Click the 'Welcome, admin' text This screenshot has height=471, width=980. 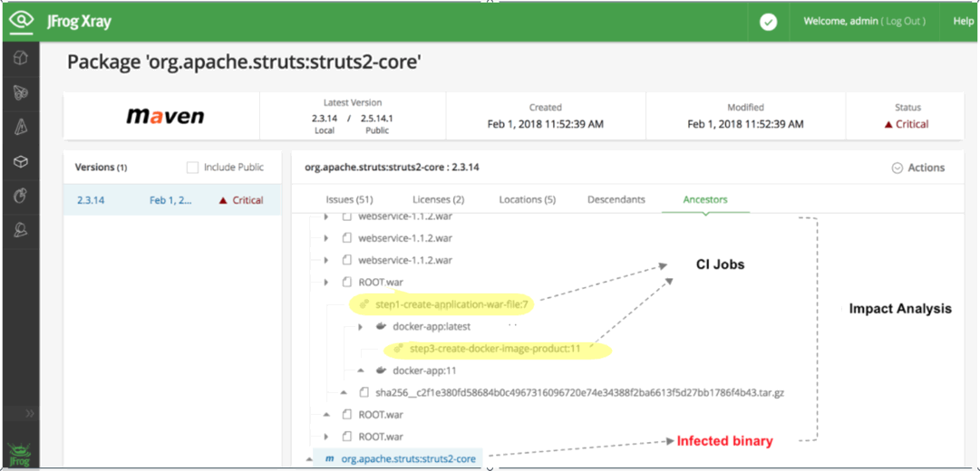(x=840, y=21)
